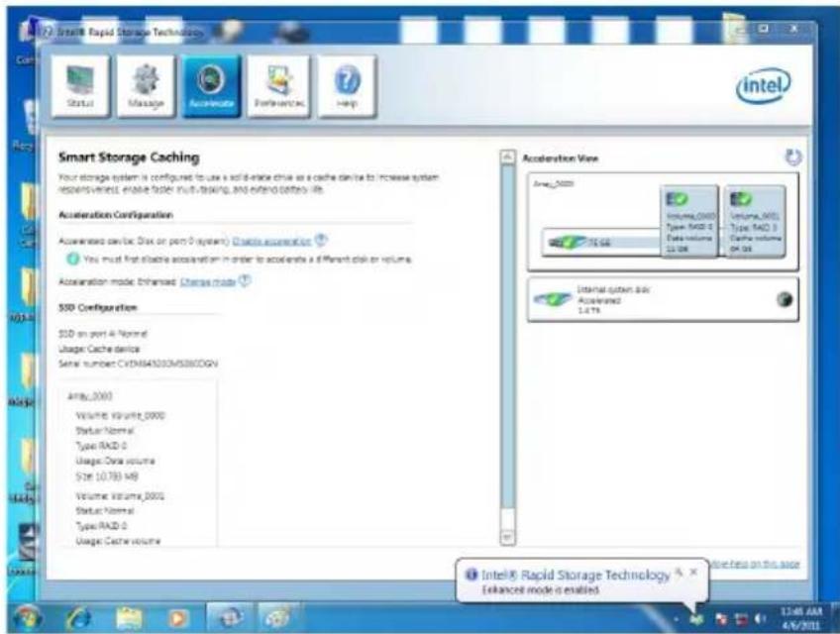Click the help icon beside Change mode
Image resolution: width=840 pixels, height=634 pixels.
click(245, 280)
